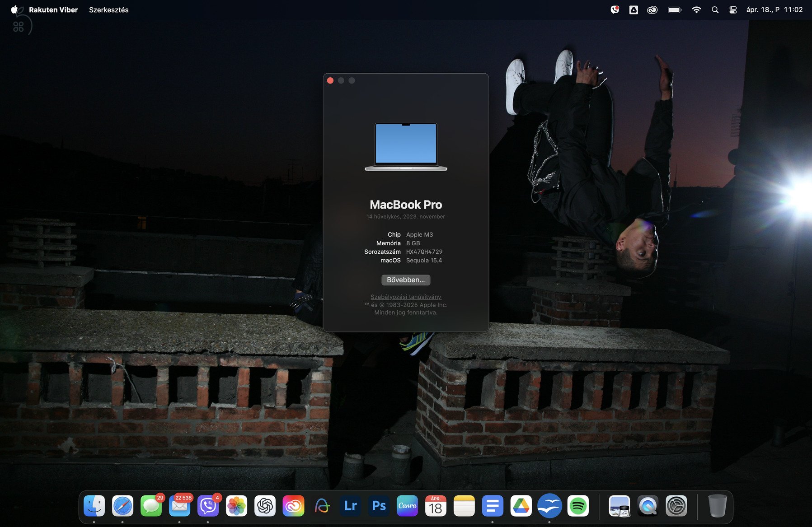Launch QuickTime Player from the Dock
812x527 pixels.
point(648,506)
